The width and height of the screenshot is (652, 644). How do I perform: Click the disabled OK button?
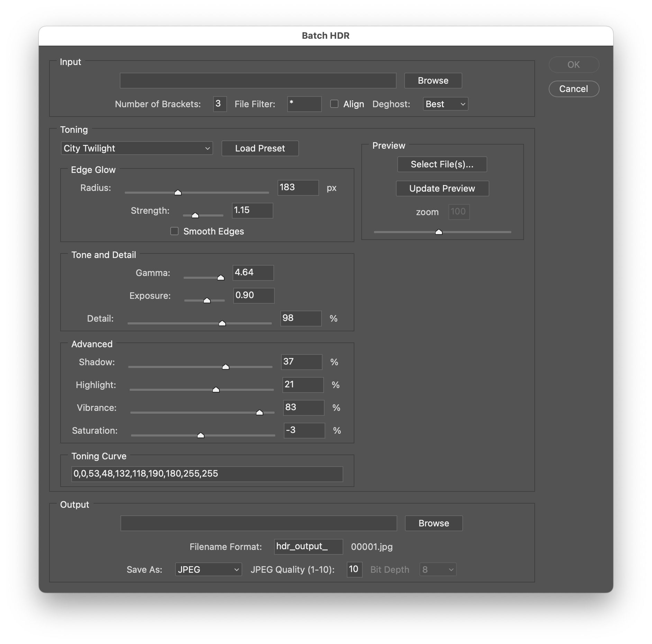(x=574, y=65)
